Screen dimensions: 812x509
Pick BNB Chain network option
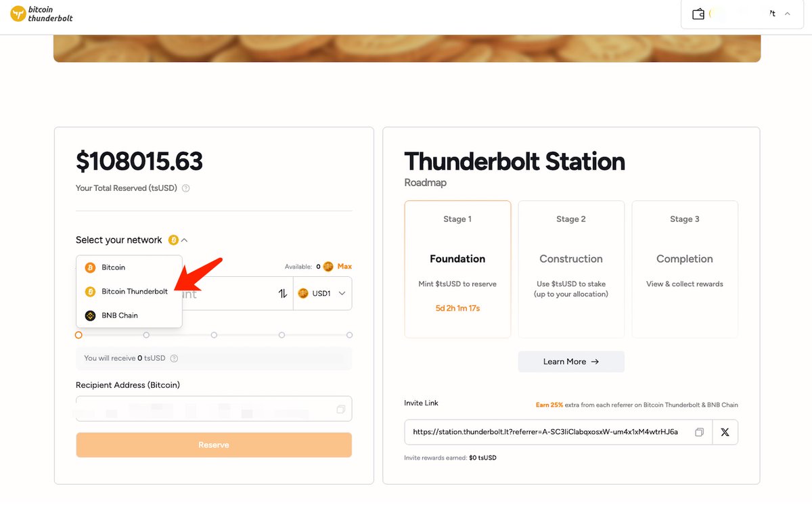(x=129, y=315)
